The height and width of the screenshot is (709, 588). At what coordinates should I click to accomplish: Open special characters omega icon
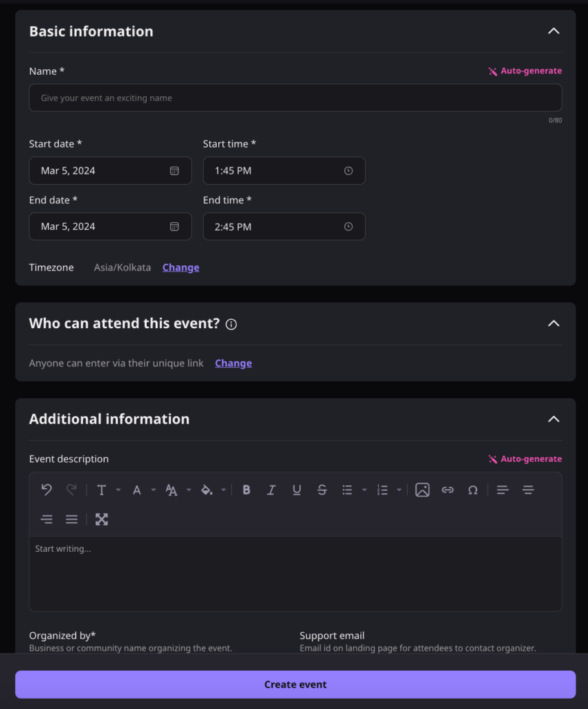[x=473, y=490]
